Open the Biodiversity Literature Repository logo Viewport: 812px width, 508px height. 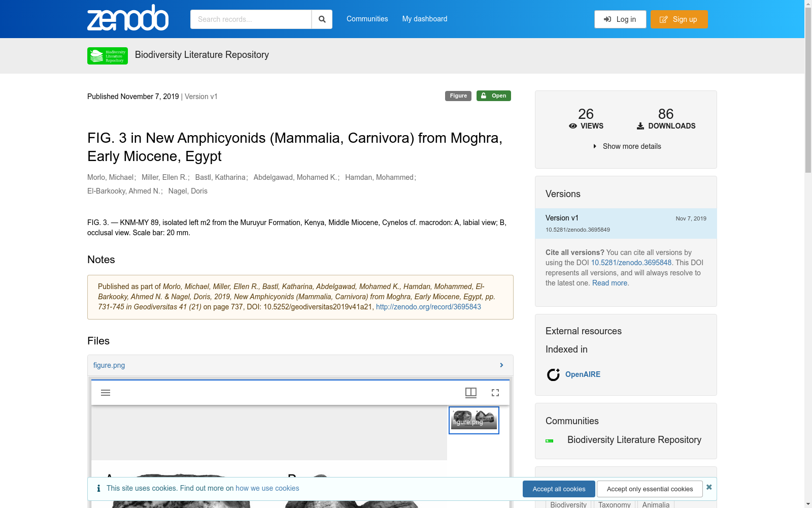108,56
